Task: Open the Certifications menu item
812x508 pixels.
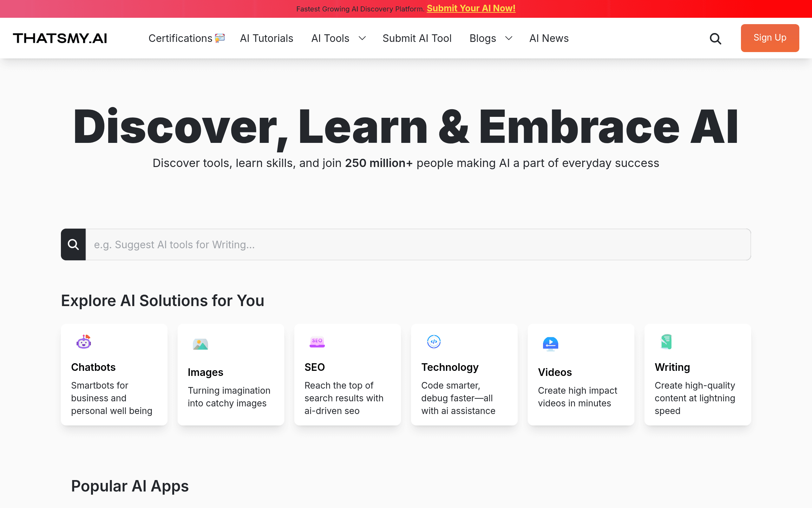Action: coord(180,38)
